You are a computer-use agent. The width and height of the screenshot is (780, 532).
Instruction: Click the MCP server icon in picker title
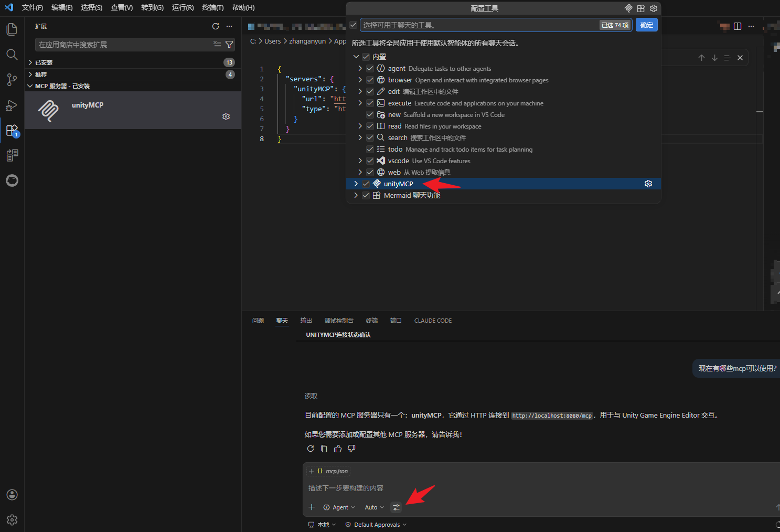pyautogui.click(x=628, y=8)
